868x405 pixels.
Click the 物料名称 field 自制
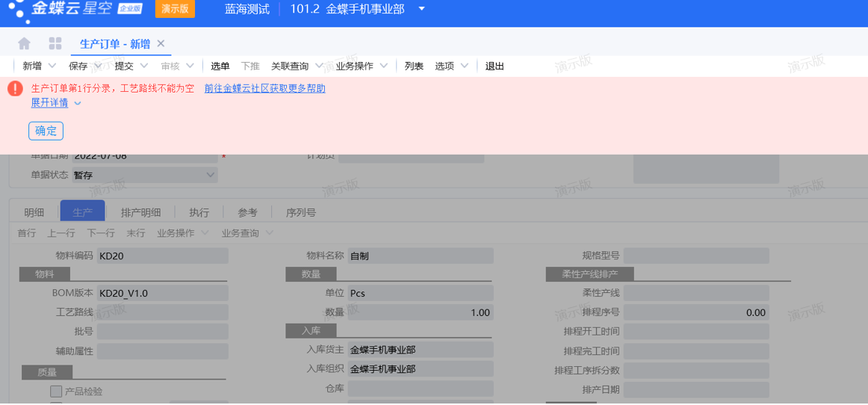point(421,256)
